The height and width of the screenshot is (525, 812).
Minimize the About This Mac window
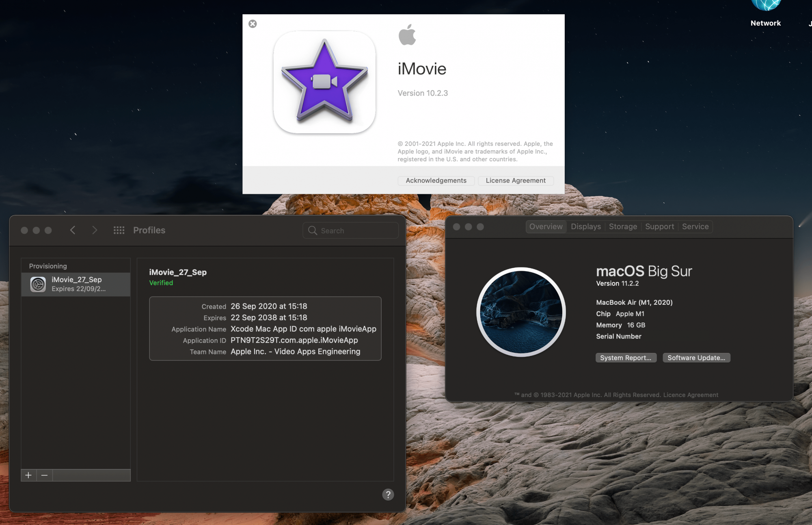[468, 227]
